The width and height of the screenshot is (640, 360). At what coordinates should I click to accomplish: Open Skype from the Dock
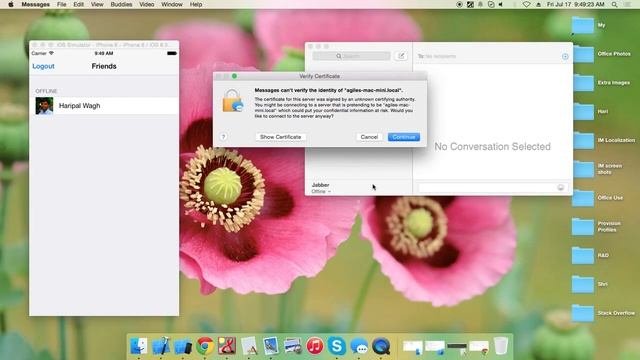point(337,346)
